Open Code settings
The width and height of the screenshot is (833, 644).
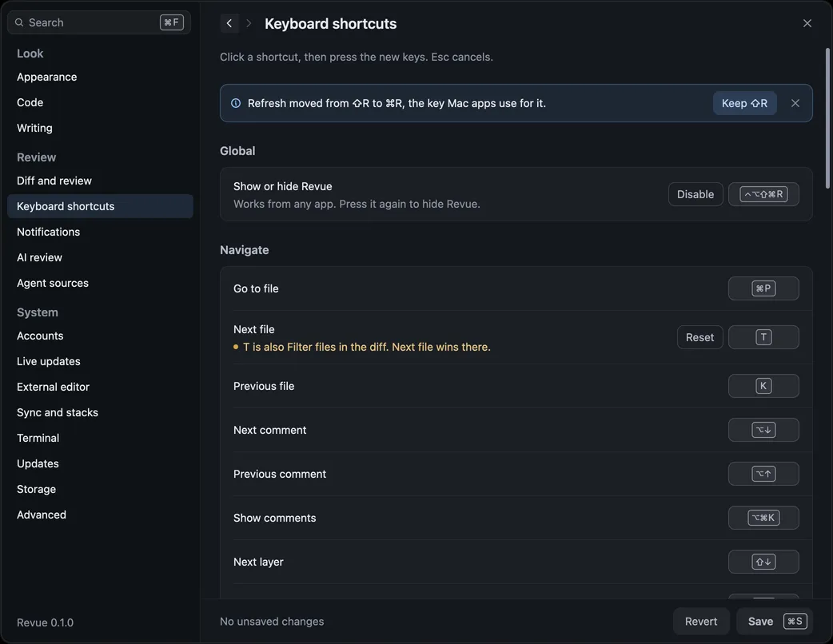100,102
